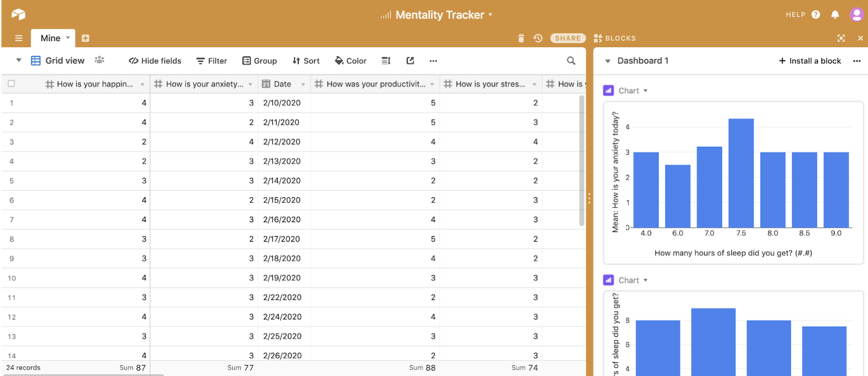Click the share view export icon
Screen dimensions: 868x376
pos(410,61)
